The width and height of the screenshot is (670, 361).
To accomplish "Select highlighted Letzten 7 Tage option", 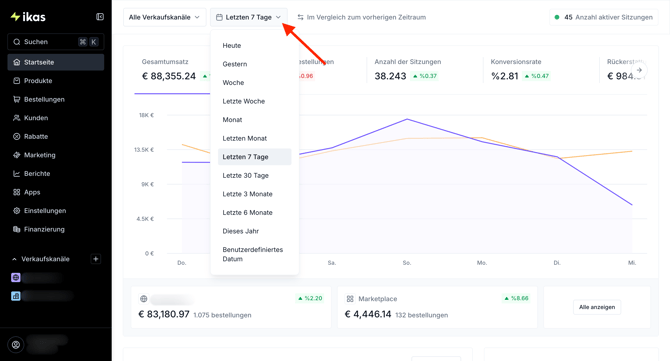I will [x=255, y=157].
